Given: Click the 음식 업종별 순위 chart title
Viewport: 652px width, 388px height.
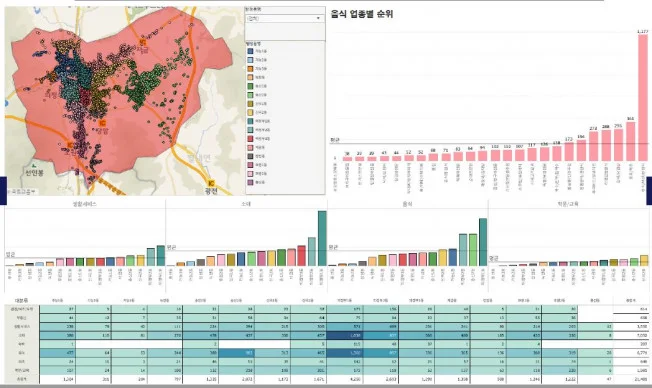Looking at the screenshot, I should (362, 14).
